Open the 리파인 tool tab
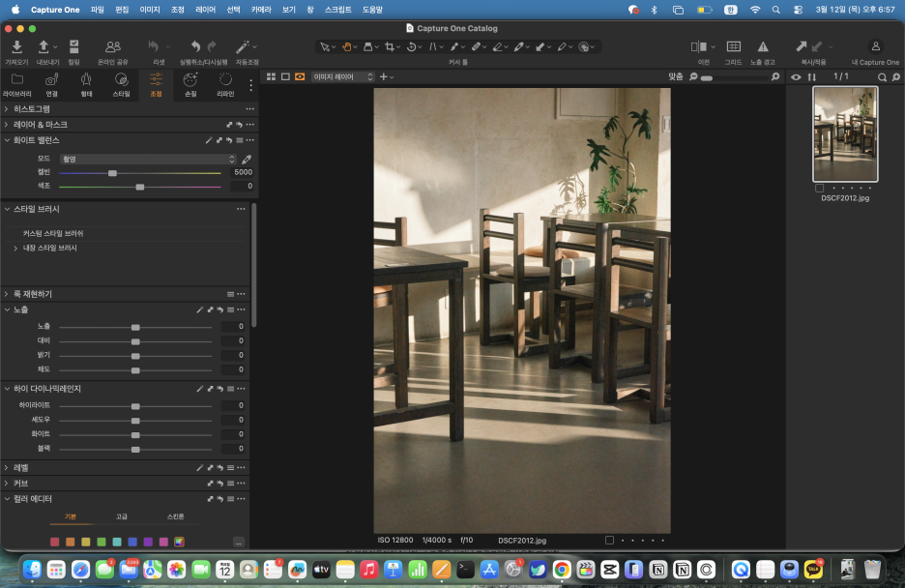The image size is (905, 588). 225,84
